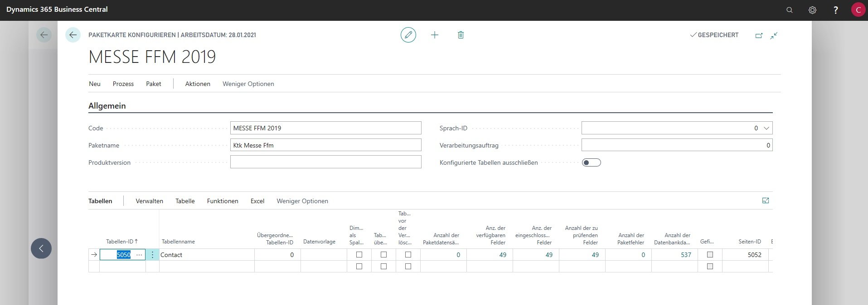Viewport: 868px width, 305px height.
Task: Toggle edit mode with the pencil icon
Action: (408, 35)
